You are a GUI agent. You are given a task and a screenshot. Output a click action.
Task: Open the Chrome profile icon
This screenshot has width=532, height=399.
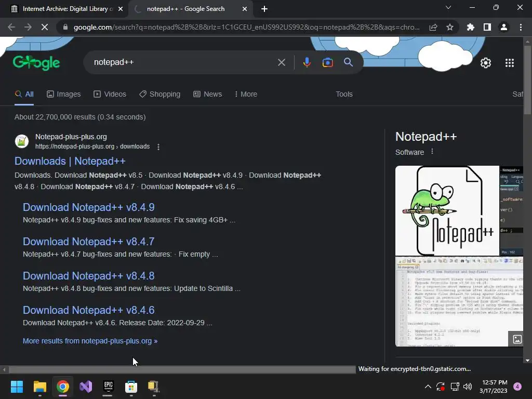tap(504, 27)
